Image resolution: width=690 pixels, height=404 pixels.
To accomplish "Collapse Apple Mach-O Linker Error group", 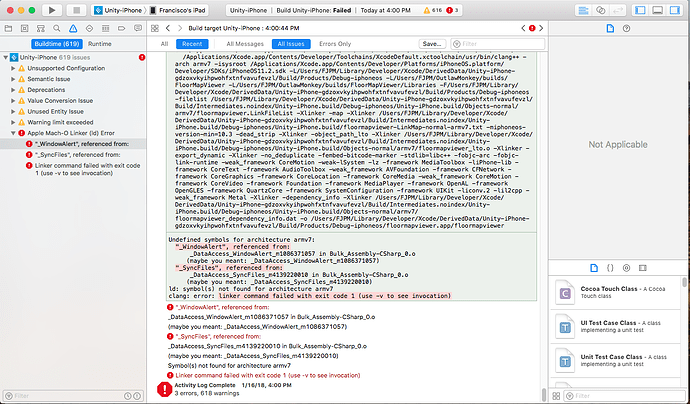I will (x=13, y=133).
